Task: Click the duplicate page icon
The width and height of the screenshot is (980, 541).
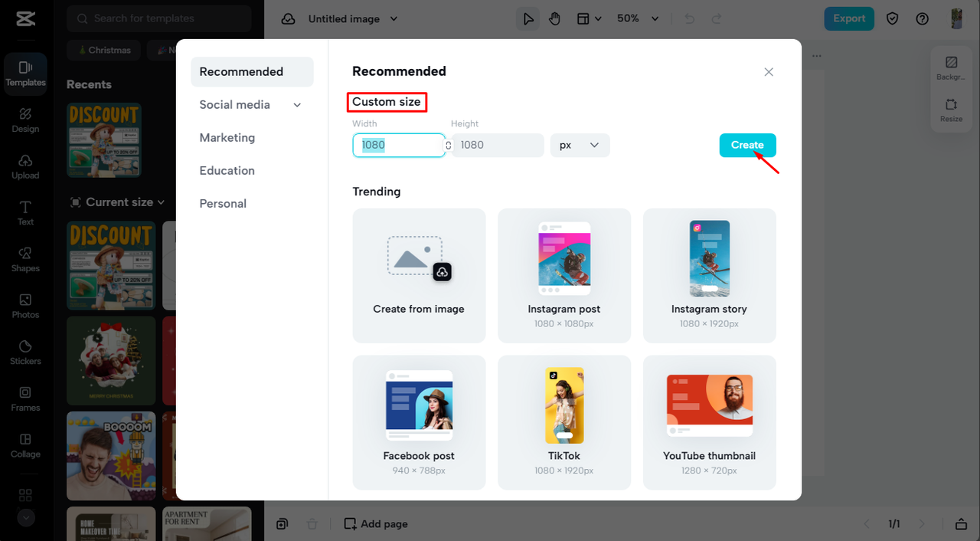Action: tap(283, 524)
